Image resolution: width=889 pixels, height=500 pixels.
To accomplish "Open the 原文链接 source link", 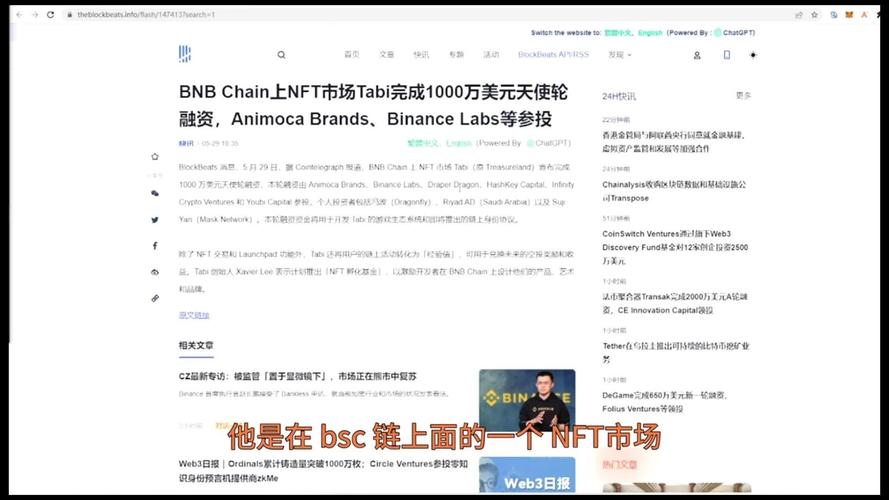I will pyautogui.click(x=194, y=315).
